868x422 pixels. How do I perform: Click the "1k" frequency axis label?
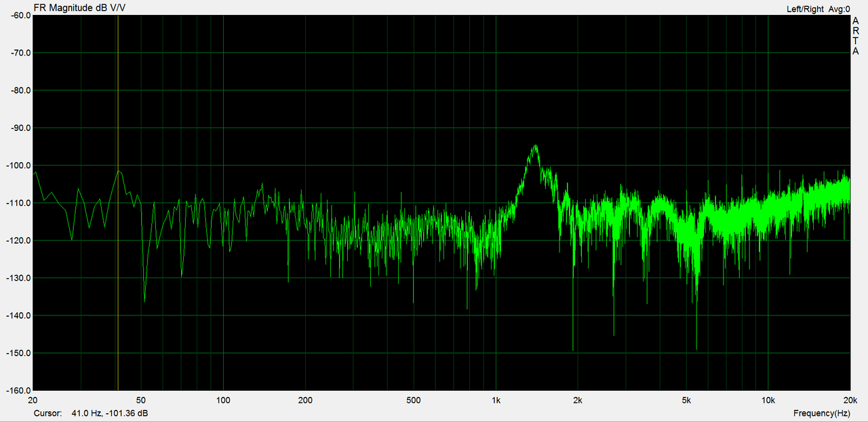pyautogui.click(x=496, y=400)
